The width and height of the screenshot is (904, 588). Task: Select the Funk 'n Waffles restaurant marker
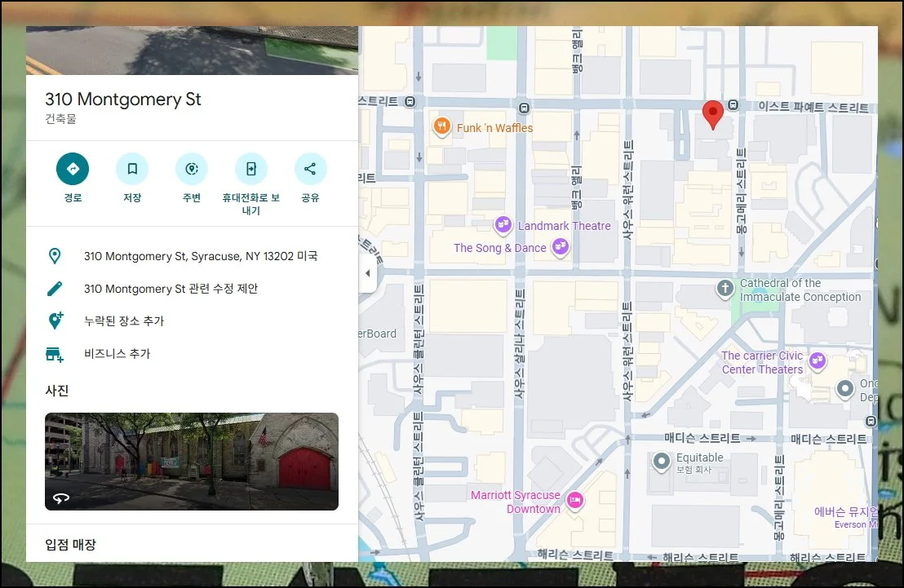pos(441,126)
